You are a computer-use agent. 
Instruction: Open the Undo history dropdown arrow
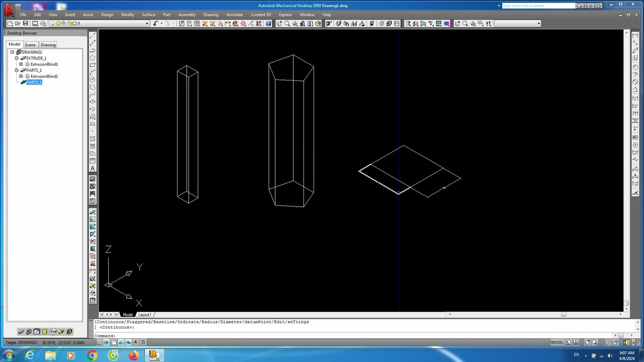coord(162,23)
